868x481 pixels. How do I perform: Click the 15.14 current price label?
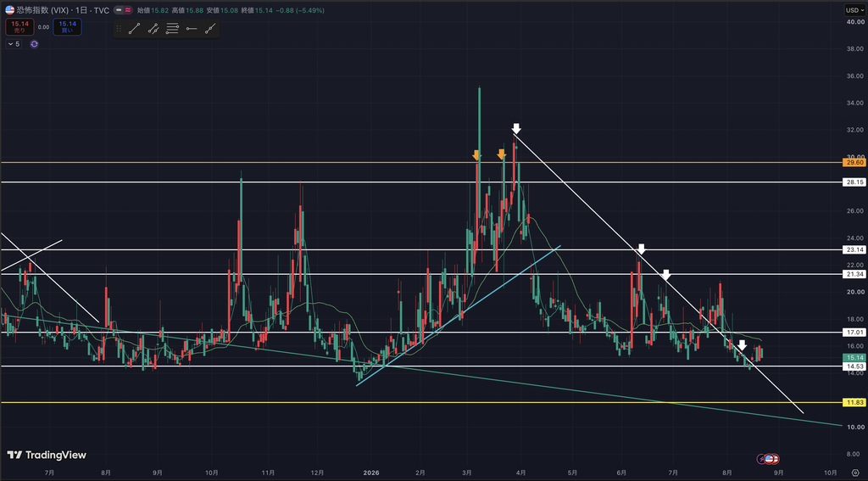854,358
